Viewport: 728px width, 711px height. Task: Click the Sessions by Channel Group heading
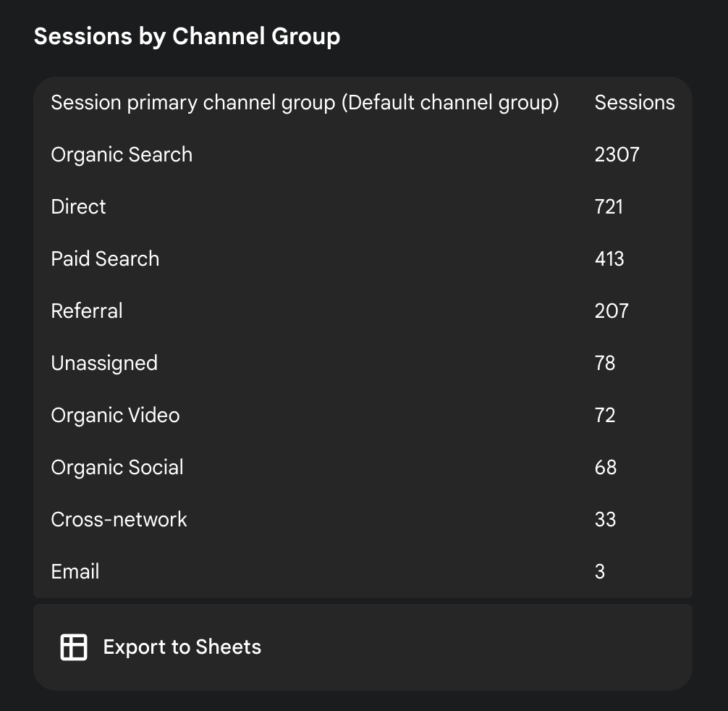click(187, 35)
